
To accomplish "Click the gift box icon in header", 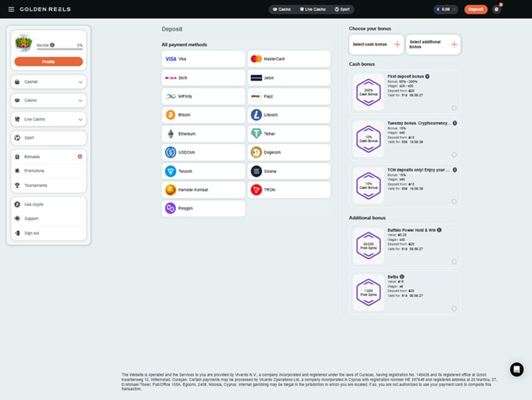I will click(x=496, y=9).
